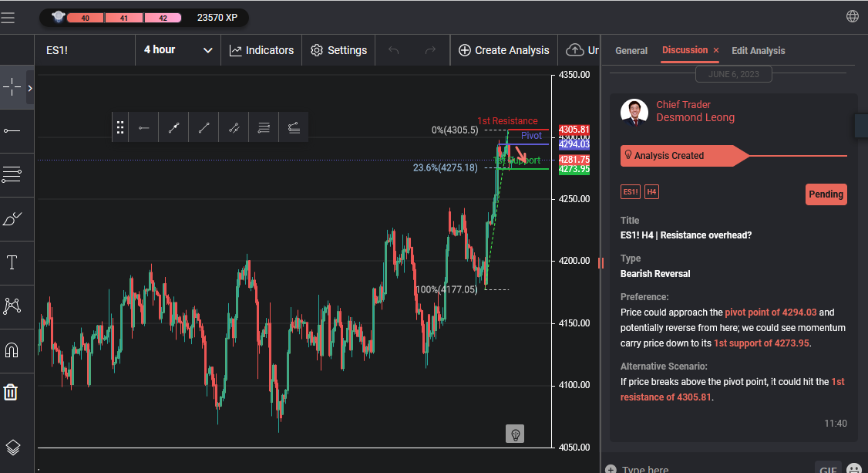
Task: Select arrow line in floating toolbar
Action: (x=173, y=128)
